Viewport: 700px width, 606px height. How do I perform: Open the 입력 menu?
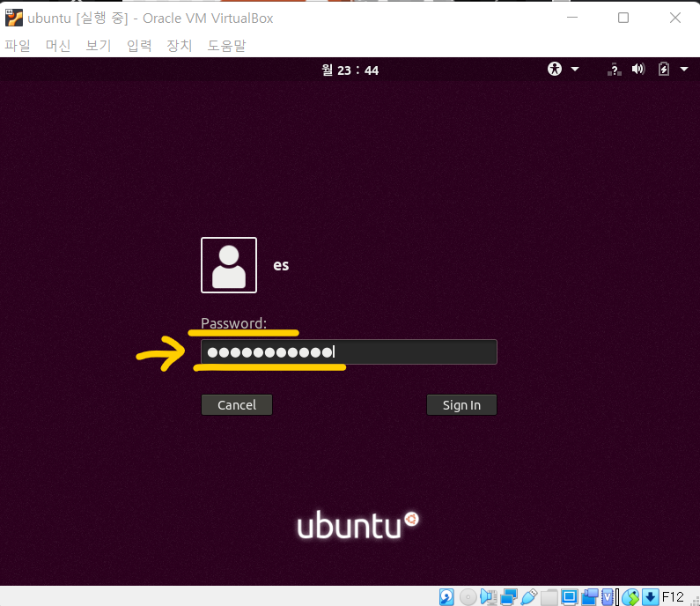click(x=139, y=46)
